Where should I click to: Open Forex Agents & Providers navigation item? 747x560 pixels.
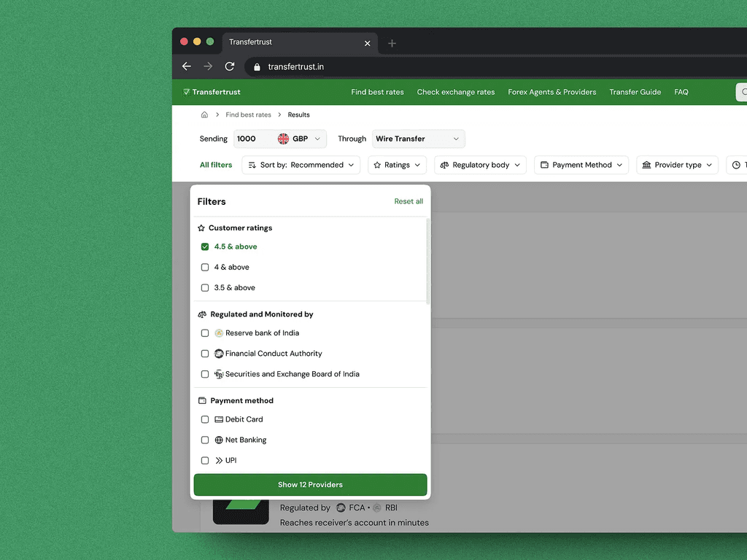(x=552, y=92)
